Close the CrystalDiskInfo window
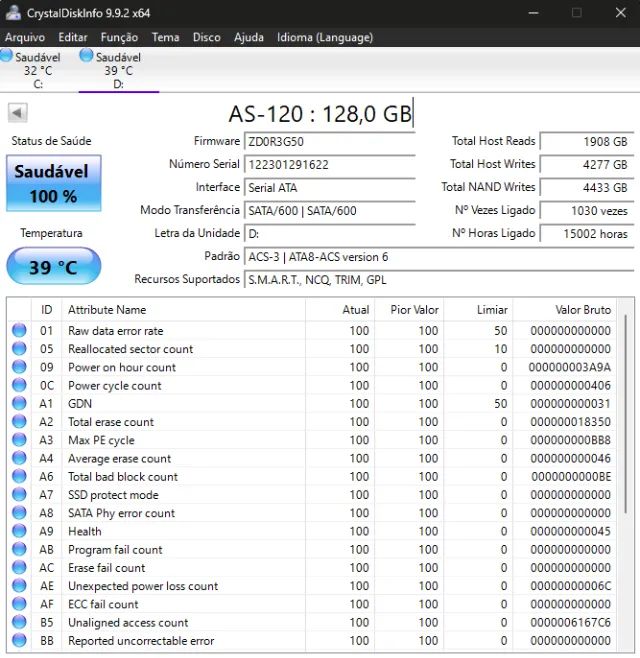Viewport: 640px width, 658px height. tap(621, 13)
